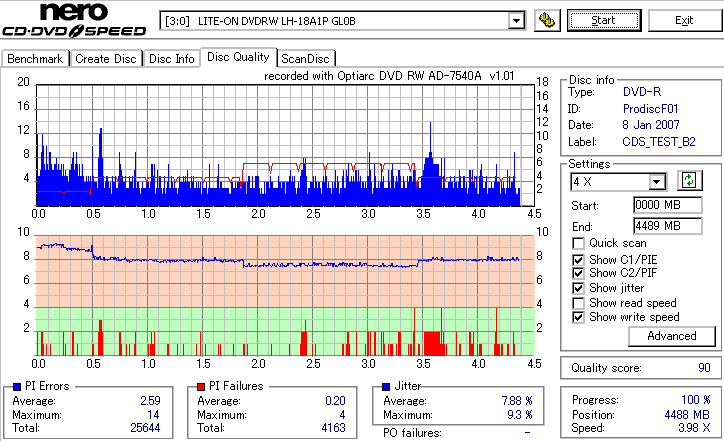Image resolution: width=724 pixels, height=441 pixels.
Task: Uncheck Show C2/PIF option
Action: tap(578, 273)
